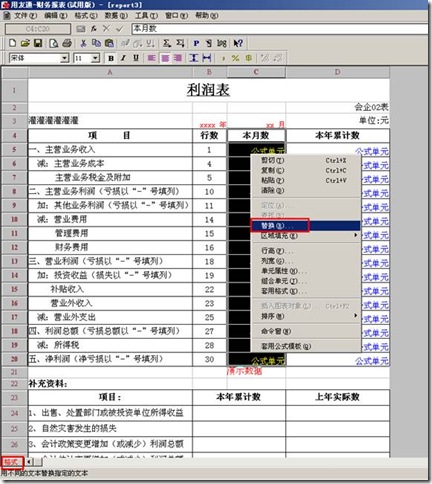Open the font size dropdown
The height and width of the screenshot is (484, 432).
click(x=95, y=58)
